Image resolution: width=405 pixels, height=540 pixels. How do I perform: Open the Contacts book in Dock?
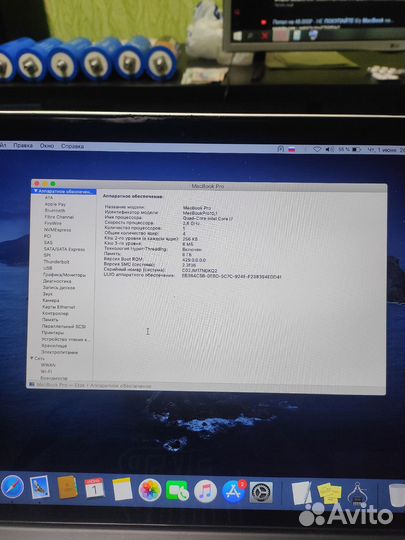coord(67,487)
